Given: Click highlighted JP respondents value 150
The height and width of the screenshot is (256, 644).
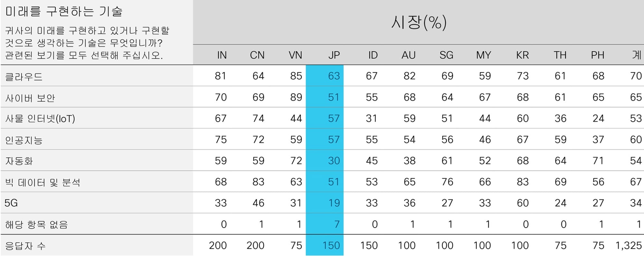Looking at the screenshot, I should (x=331, y=246).
